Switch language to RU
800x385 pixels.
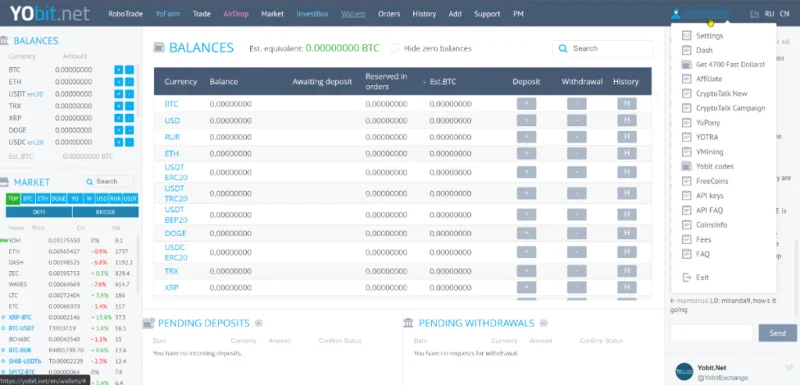(x=769, y=14)
